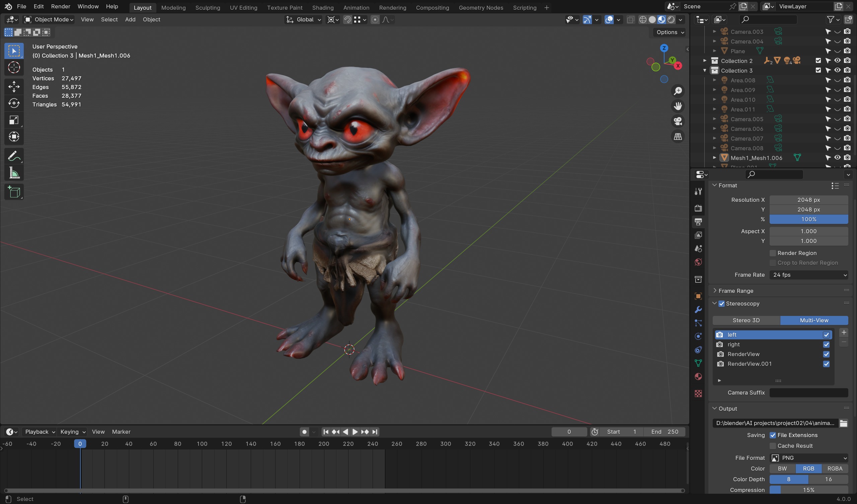Pick the Rotate tool
The width and height of the screenshot is (857, 504).
point(14,103)
